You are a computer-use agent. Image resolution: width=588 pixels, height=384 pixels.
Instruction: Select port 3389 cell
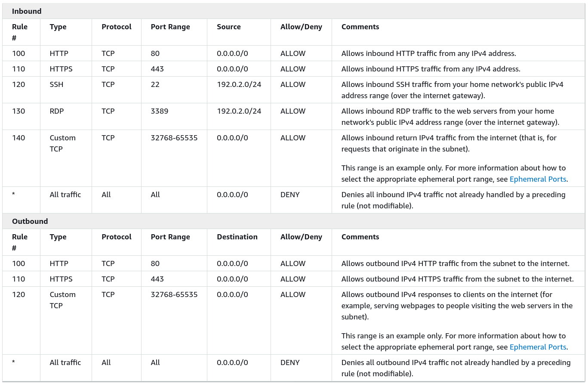160,111
